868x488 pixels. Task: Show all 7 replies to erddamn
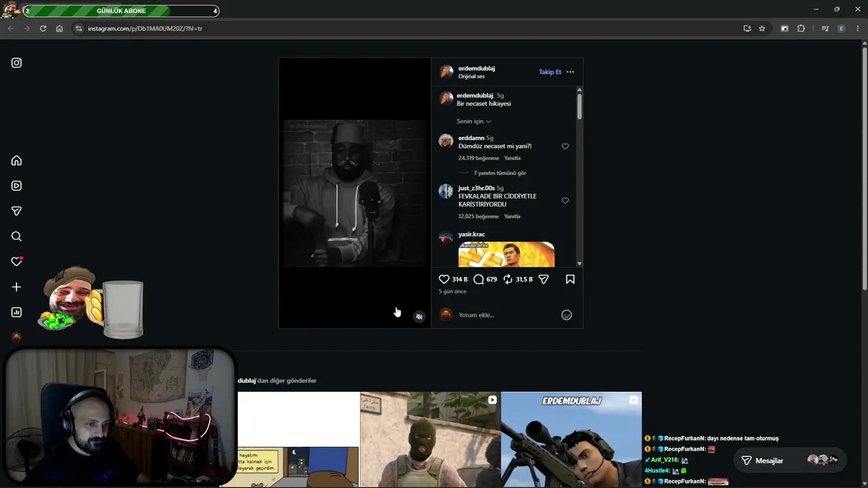coord(500,173)
